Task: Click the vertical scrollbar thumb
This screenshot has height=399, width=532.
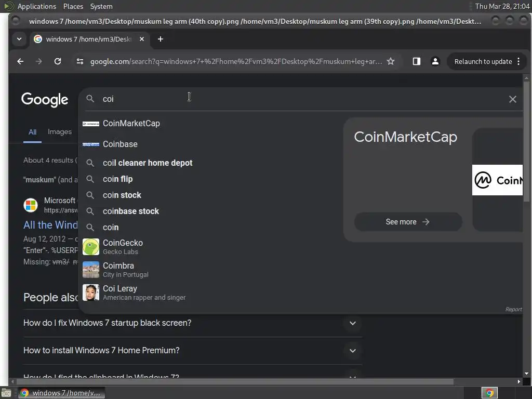Action: click(527, 141)
